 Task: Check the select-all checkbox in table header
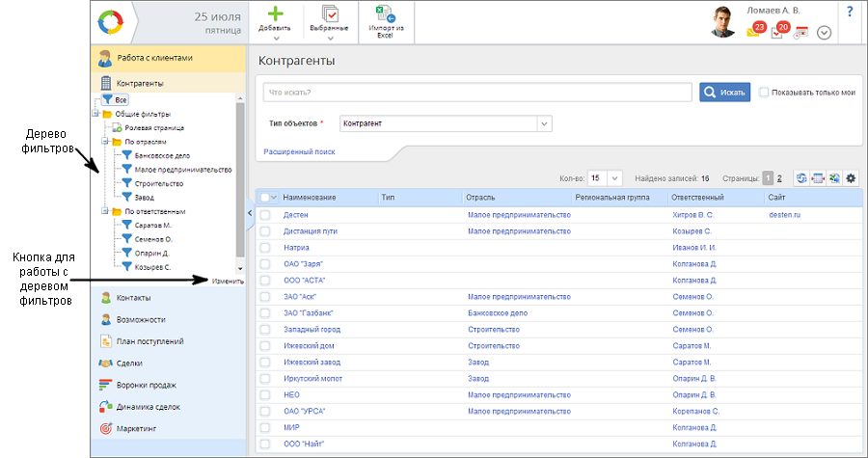[x=263, y=197]
